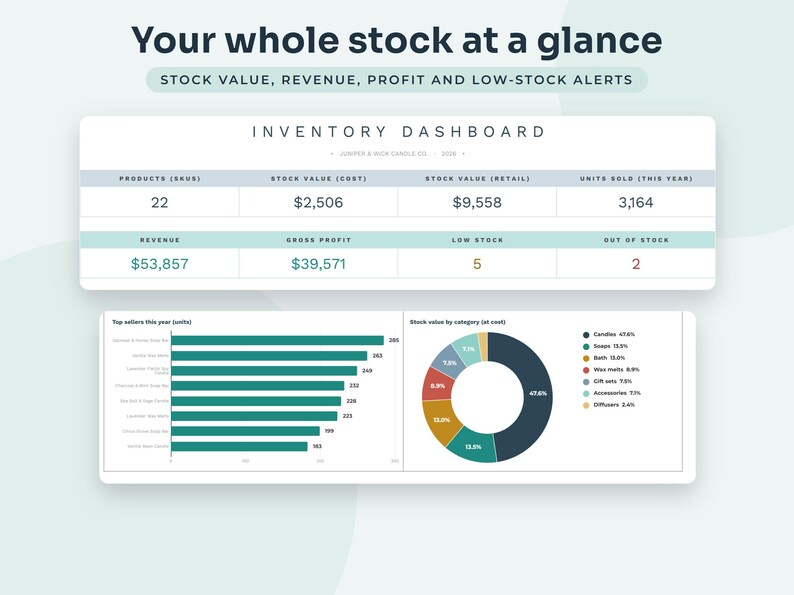Click the bar value label '199'

click(329, 431)
